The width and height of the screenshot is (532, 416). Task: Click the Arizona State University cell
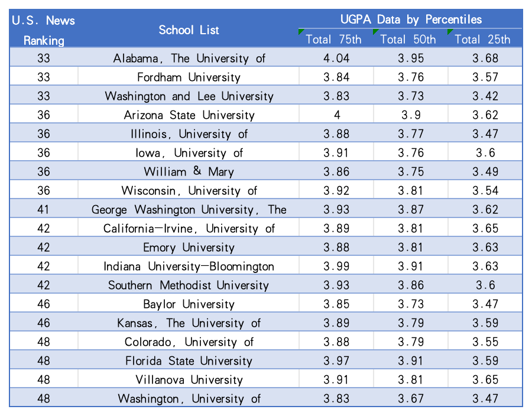[x=189, y=115]
